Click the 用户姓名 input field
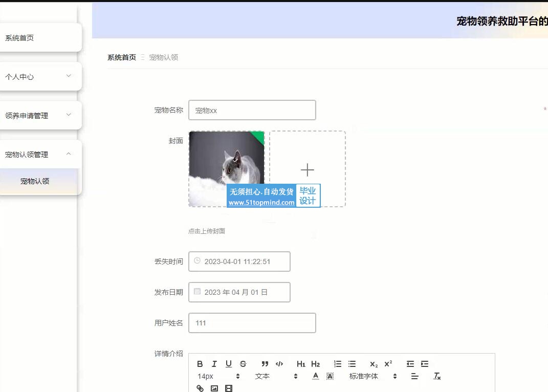Viewport: 548px width, 392px height. [252, 323]
